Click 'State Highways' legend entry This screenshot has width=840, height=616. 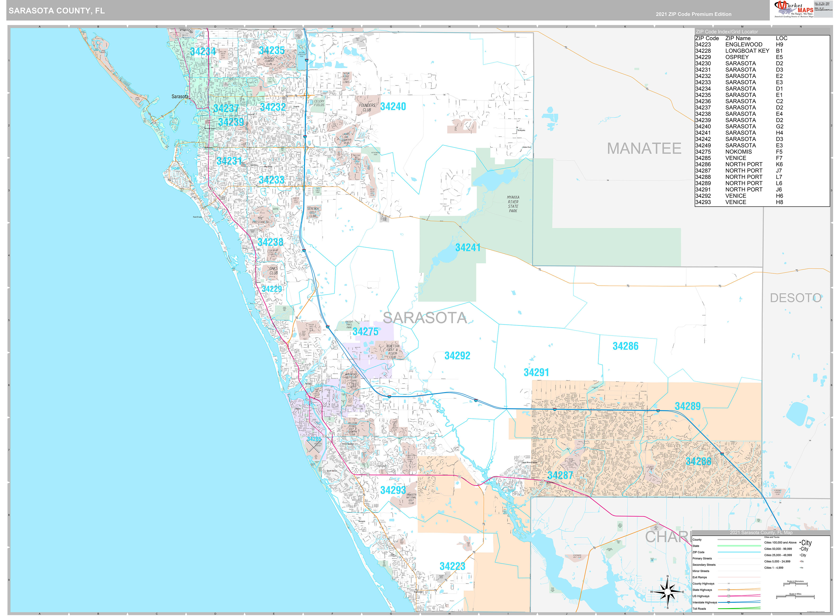coord(702,590)
